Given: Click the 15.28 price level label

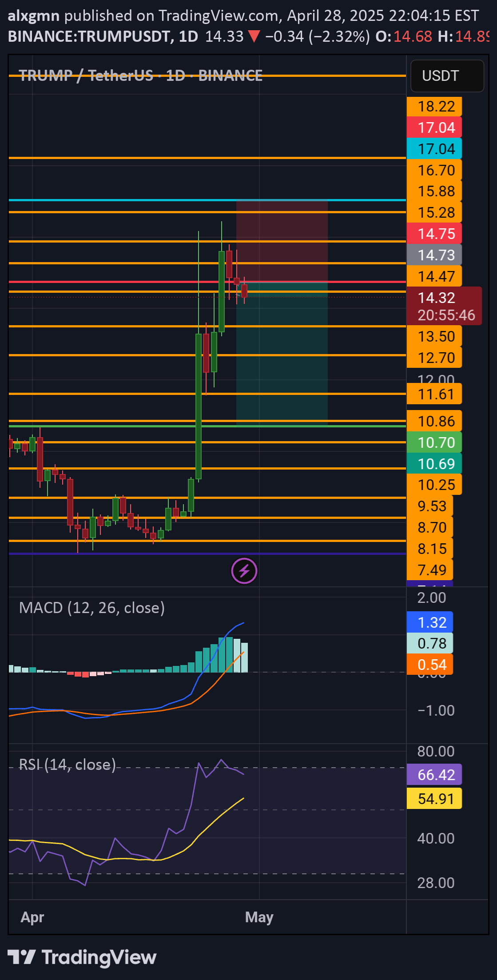Looking at the screenshot, I should pos(434,213).
